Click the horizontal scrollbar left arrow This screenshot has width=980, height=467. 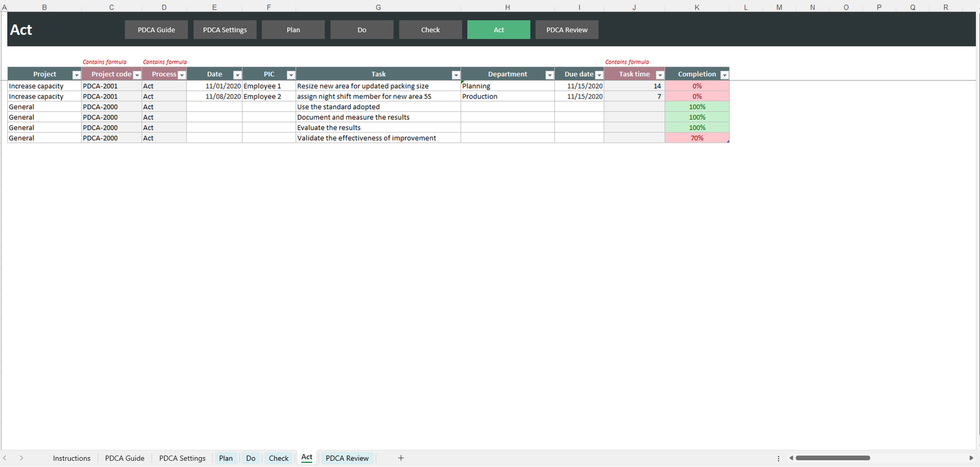click(x=791, y=458)
